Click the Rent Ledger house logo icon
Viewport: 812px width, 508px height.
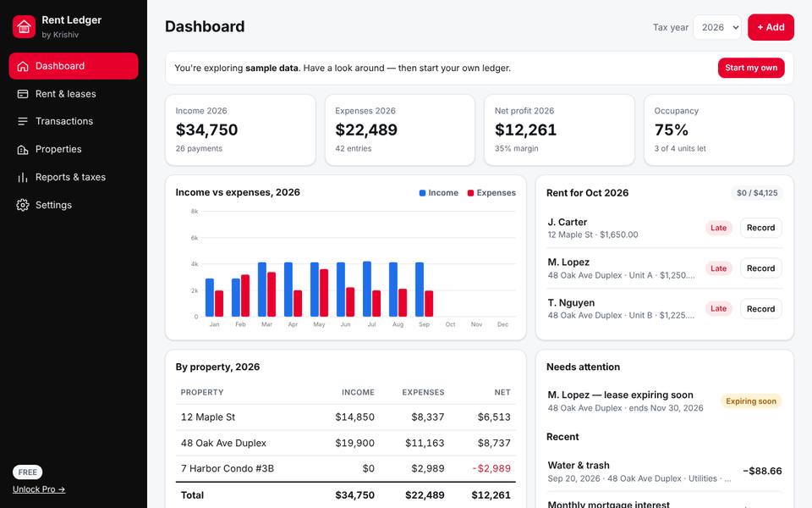coord(24,26)
